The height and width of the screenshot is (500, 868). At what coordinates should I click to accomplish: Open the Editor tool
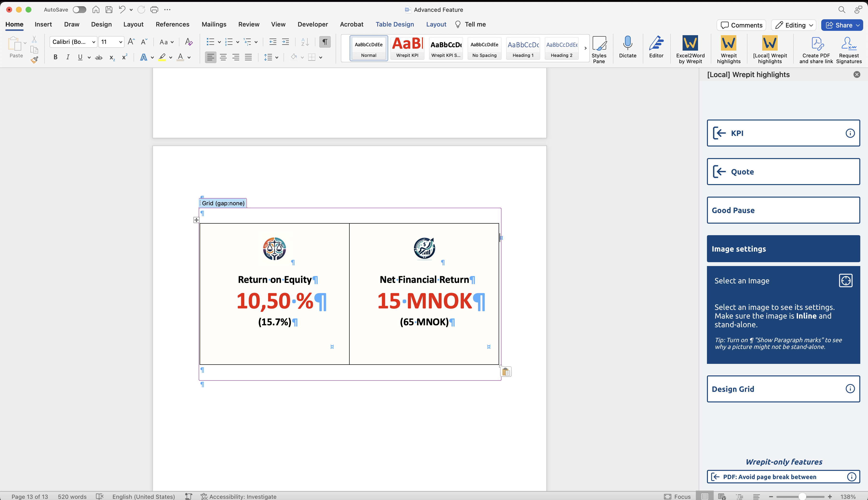pos(656,47)
